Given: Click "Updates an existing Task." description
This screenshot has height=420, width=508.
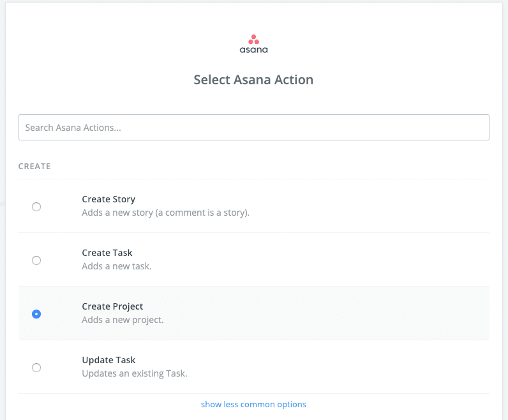Looking at the screenshot, I should (134, 373).
